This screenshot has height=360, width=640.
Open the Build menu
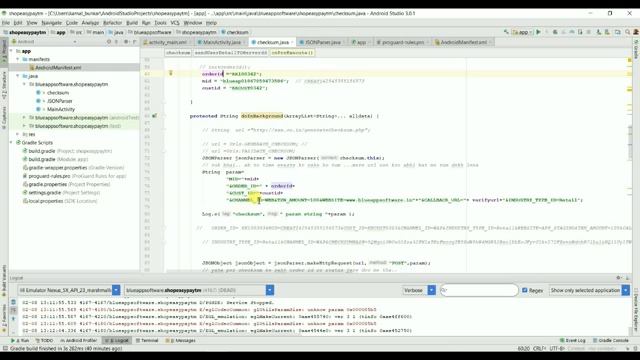(132, 23)
